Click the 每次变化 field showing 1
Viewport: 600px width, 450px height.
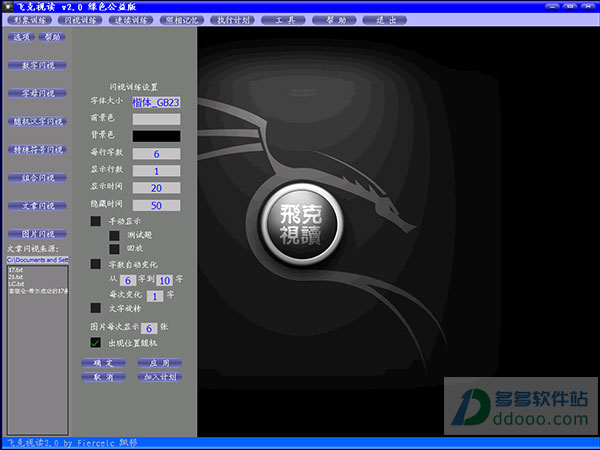pos(155,296)
